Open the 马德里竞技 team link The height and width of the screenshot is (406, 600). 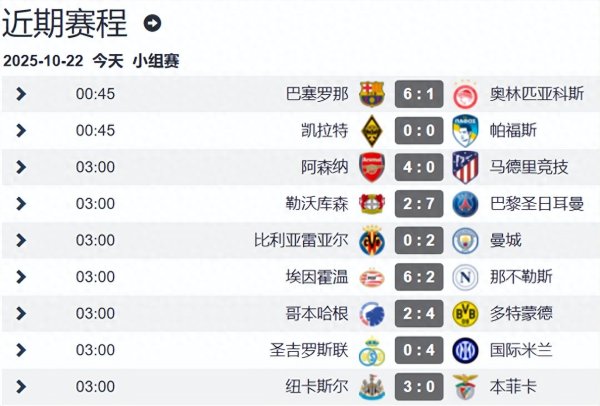529,167
